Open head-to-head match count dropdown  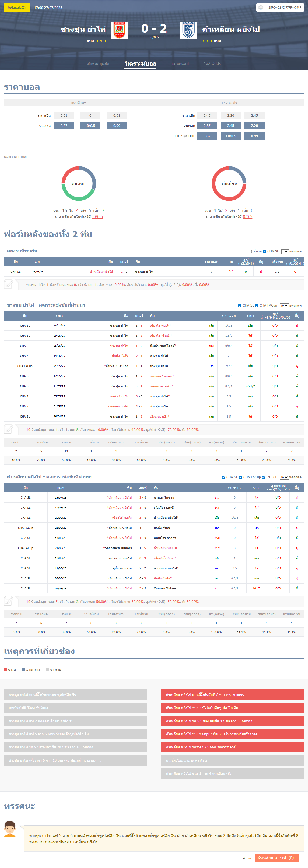[285, 251]
